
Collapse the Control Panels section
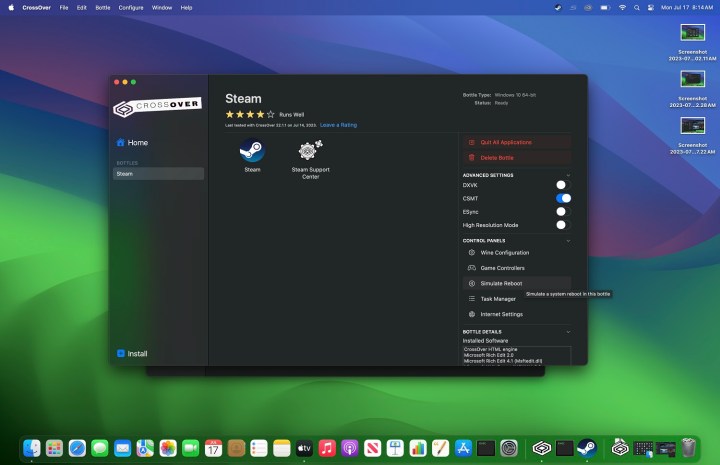pyautogui.click(x=568, y=241)
